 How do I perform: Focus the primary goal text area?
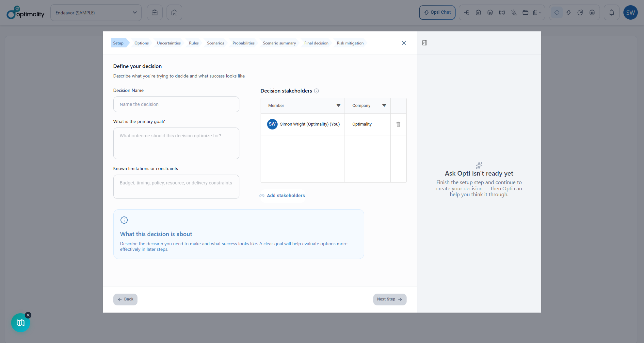tap(176, 143)
